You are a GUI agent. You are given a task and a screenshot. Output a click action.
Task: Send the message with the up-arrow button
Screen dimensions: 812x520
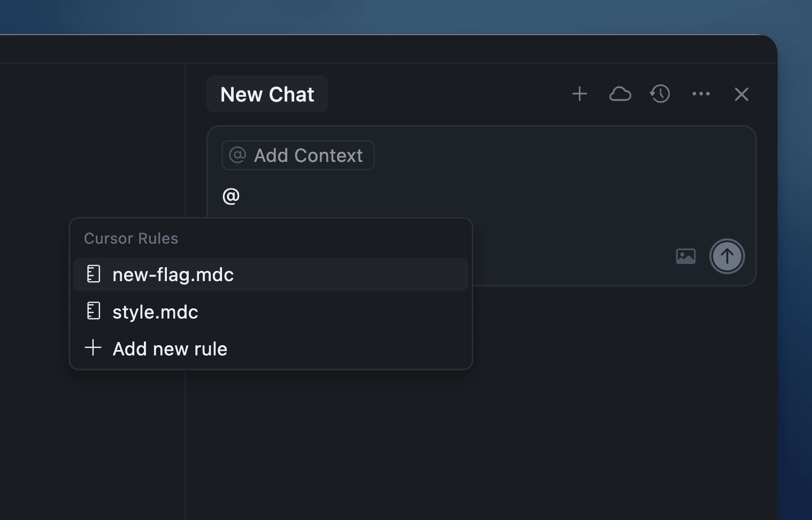point(727,257)
